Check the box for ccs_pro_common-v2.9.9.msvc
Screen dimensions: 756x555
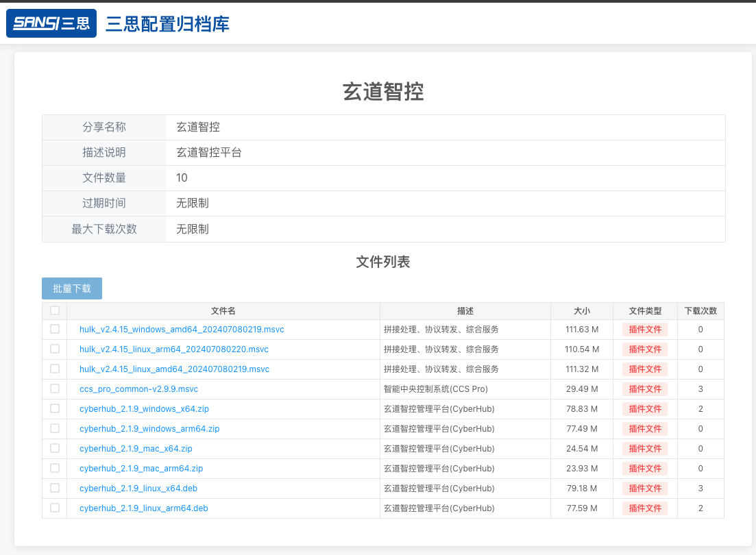coord(55,388)
